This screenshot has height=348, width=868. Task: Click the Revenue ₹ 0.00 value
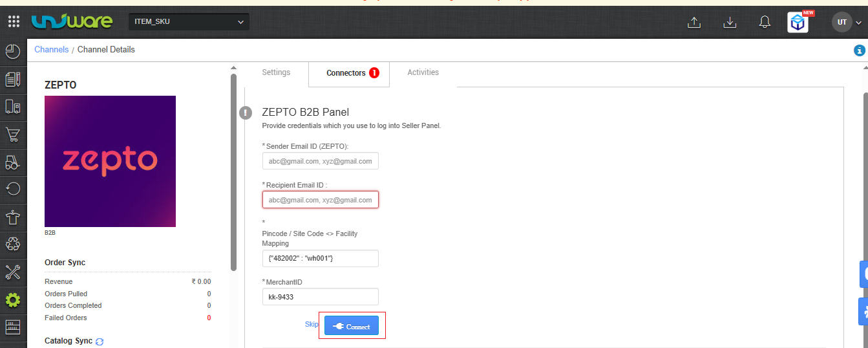click(x=201, y=281)
